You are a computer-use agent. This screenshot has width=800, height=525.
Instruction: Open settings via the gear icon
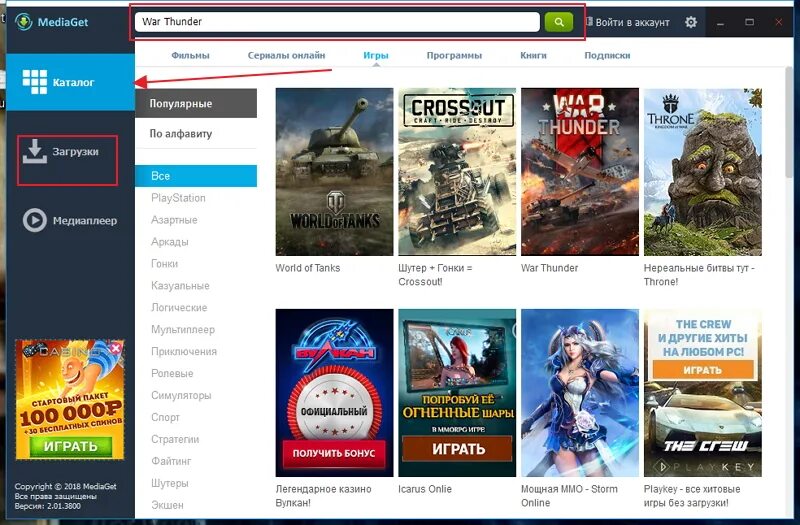click(691, 22)
